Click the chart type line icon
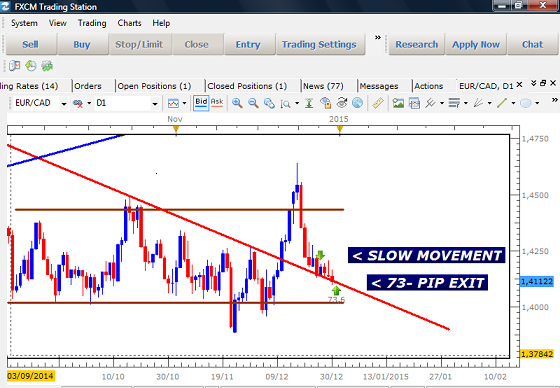Image resolution: width=560 pixels, height=388 pixels. (173, 103)
